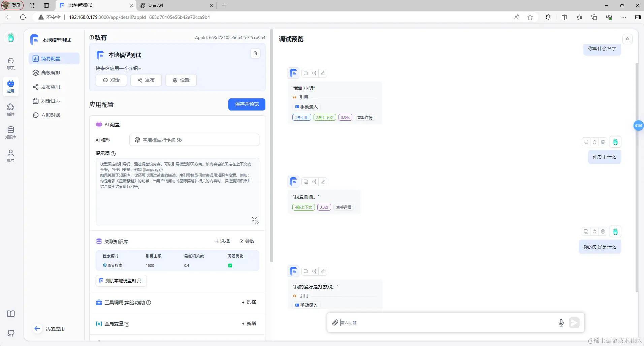Click 查看详情 link under "我爱画画"

344,207
